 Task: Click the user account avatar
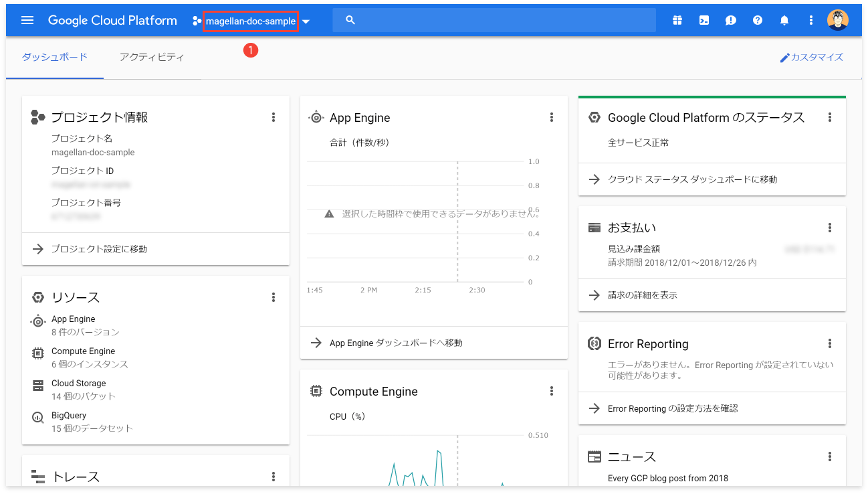838,20
